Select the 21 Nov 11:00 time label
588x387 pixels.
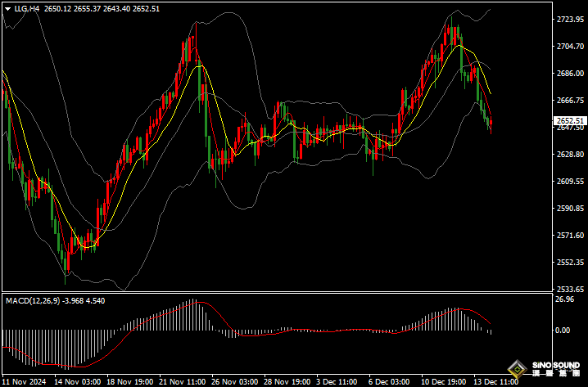[x=183, y=382]
